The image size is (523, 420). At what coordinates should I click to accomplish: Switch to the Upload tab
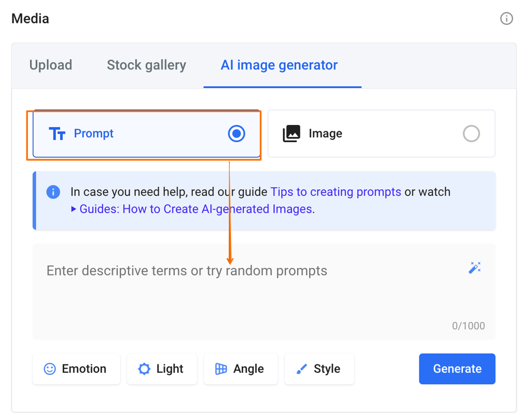tap(50, 65)
